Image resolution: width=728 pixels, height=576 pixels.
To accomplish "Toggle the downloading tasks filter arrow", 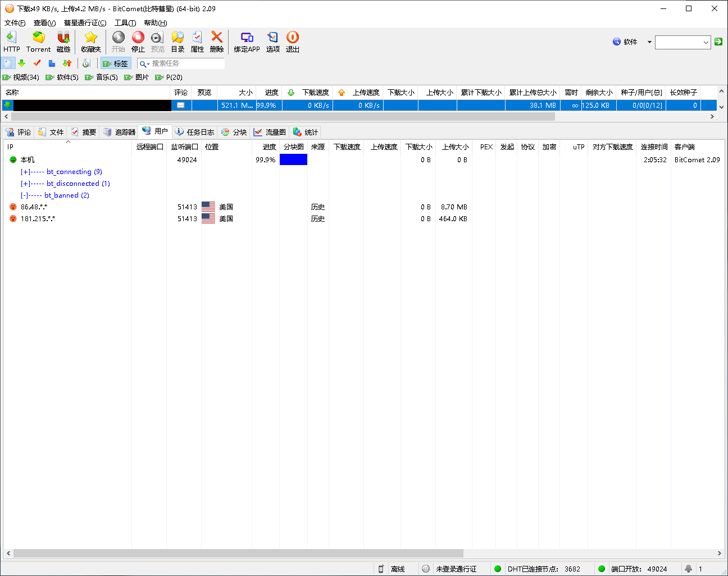I will coord(22,63).
